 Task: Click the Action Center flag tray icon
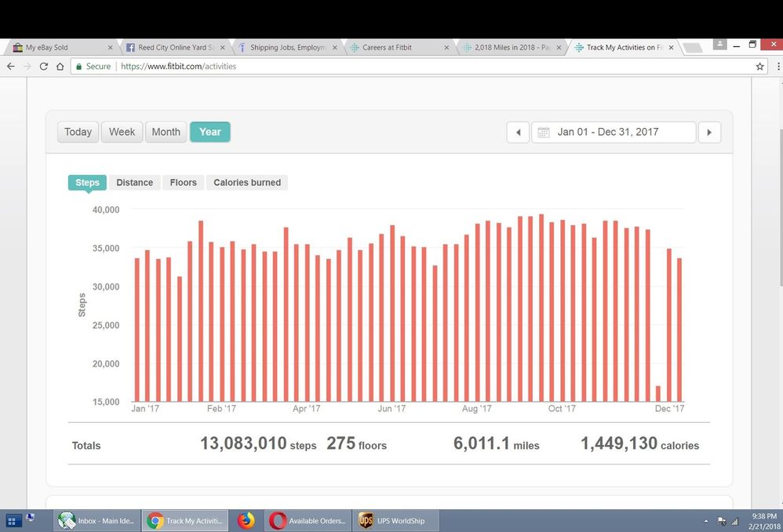pyautogui.click(x=722, y=522)
